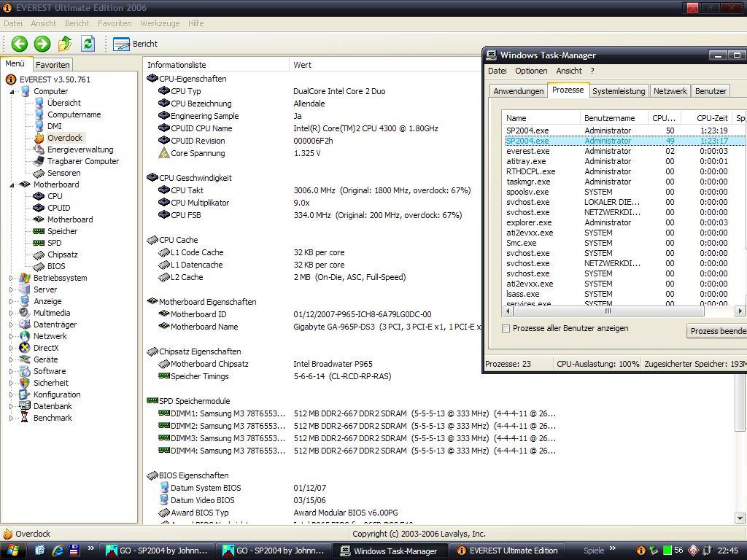The width and height of the screenshot is (747, 560).
Task: Select Chipsatz item in tree
Action: [63, 254]
